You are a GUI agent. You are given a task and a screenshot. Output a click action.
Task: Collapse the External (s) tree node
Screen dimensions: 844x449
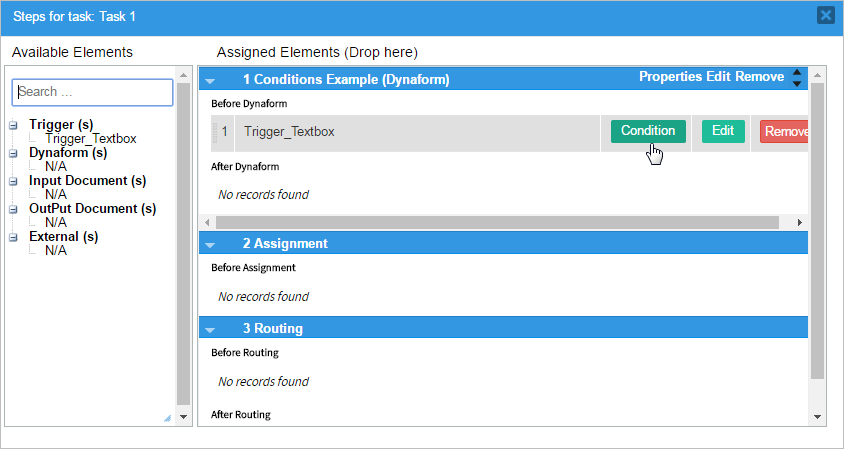pos(13,237)
